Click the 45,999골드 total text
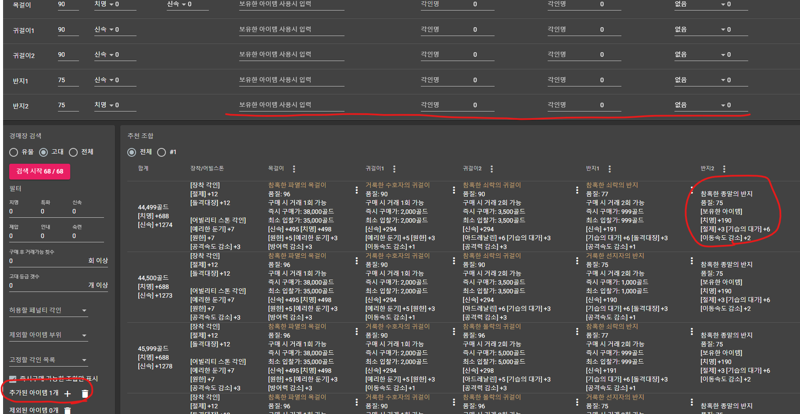 click(154, 349)
